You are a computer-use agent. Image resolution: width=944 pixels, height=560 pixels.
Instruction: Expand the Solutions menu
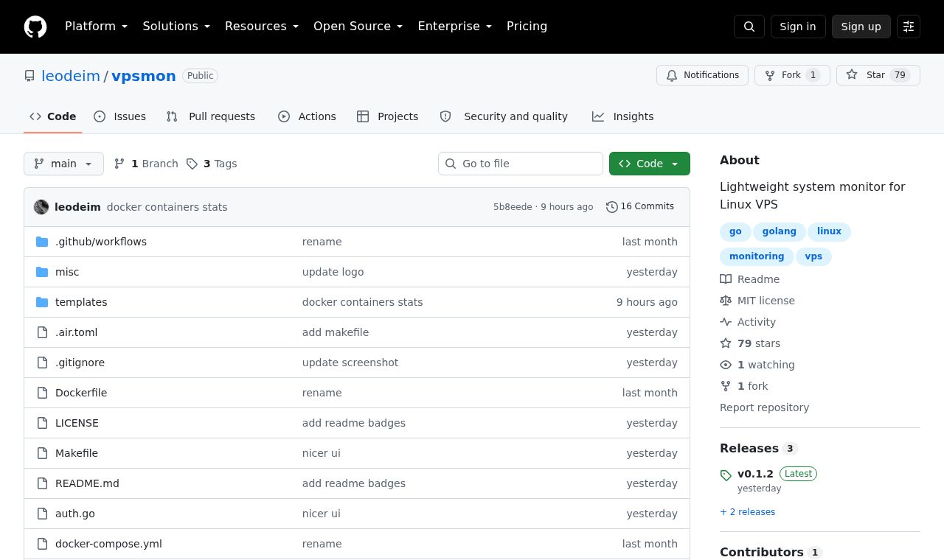176,27
